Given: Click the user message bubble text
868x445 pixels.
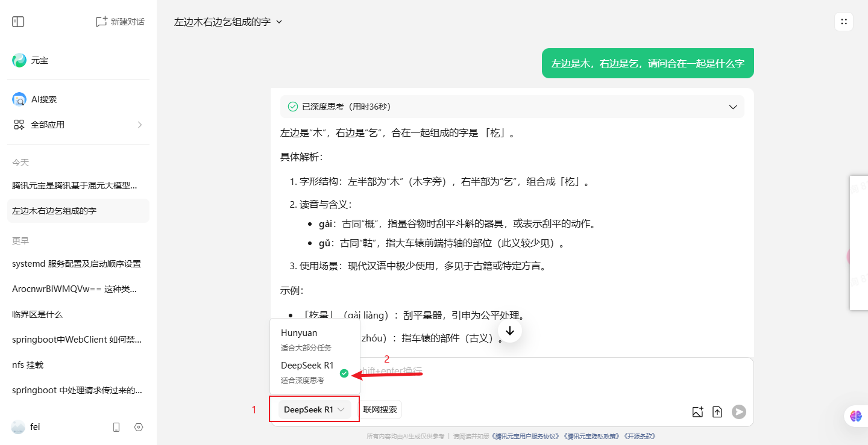Looking at the screenshot, I should click(x=648, y=63).
